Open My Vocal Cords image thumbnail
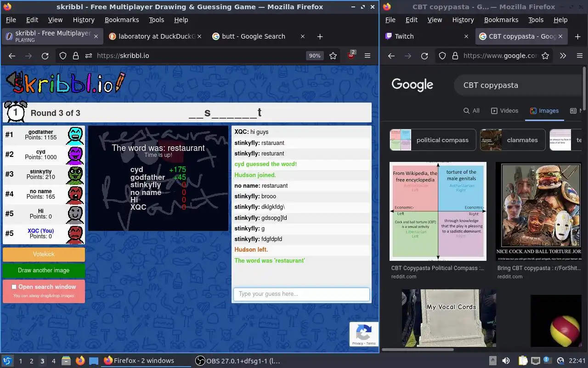Screen dimensions: 588x368 point(449,317)
